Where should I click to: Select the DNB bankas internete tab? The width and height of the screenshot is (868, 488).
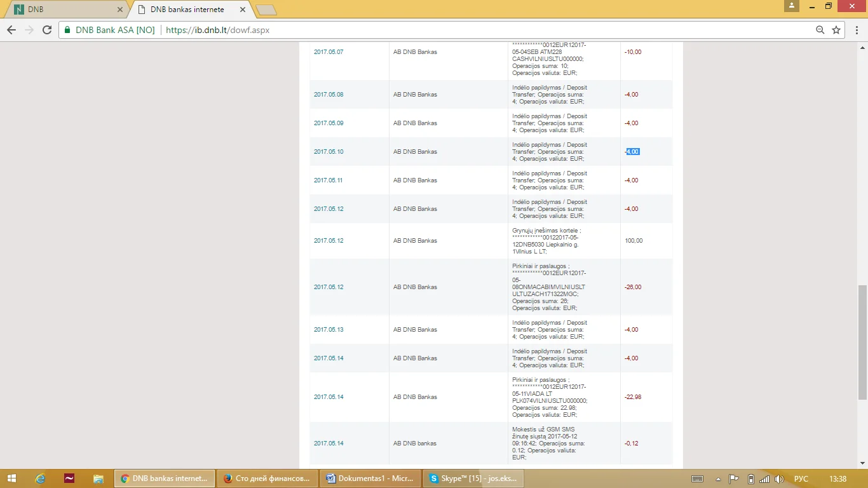point(190,10)
